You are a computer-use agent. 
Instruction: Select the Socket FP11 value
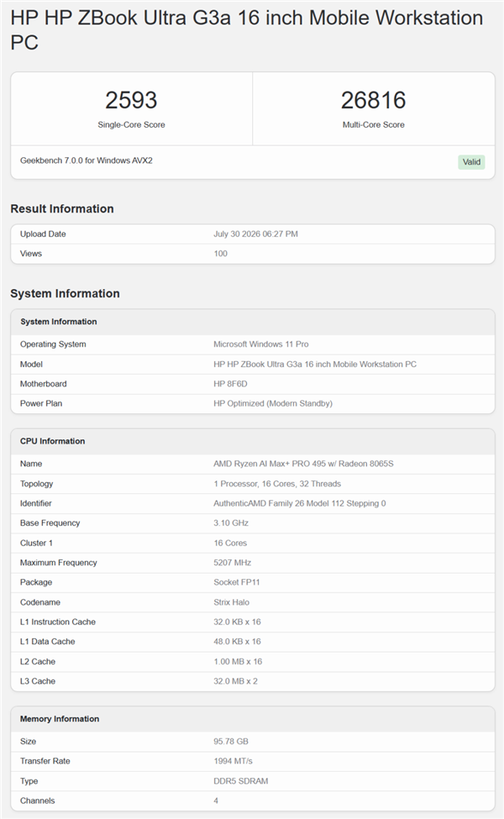(x=236, y=582)
